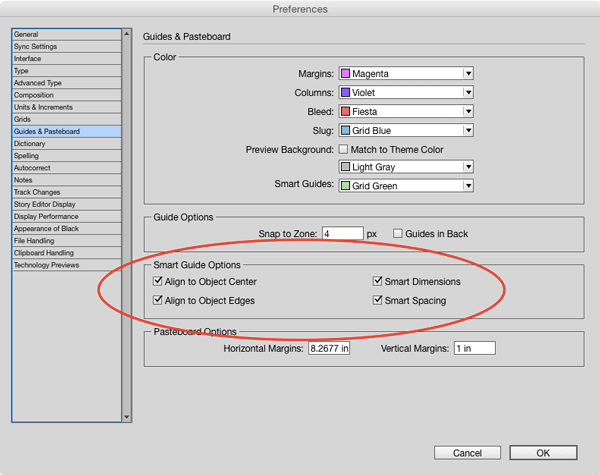This screenshot has width=600, height=475.
Task: Open the Interface preferences category
Action: [x=67, y=59]
